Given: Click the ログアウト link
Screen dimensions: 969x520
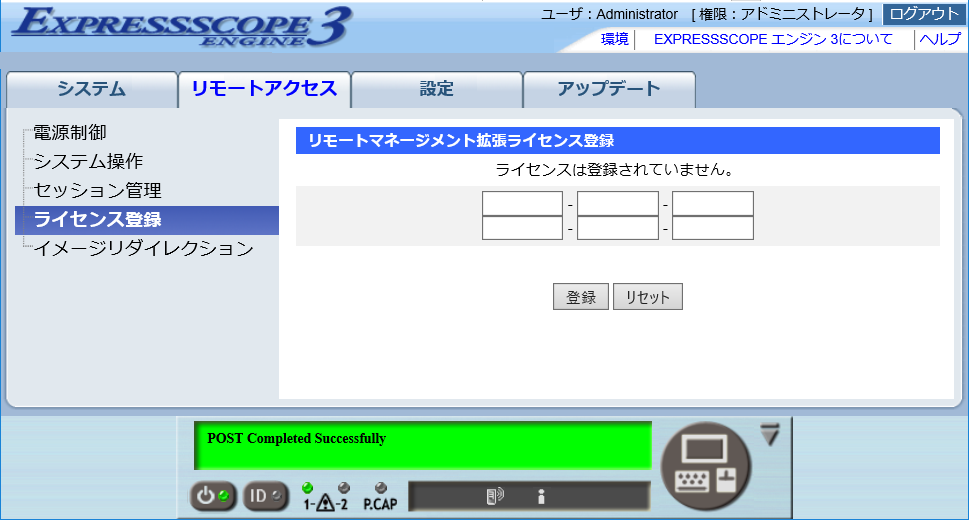Looking at the screenshot, I should click(923, 14).
